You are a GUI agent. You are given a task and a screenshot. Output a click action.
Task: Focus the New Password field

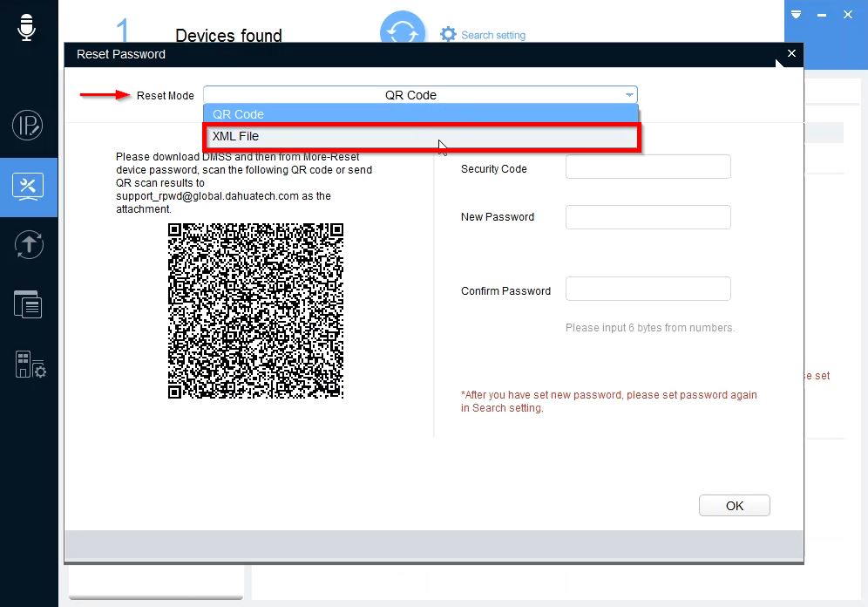648,217
